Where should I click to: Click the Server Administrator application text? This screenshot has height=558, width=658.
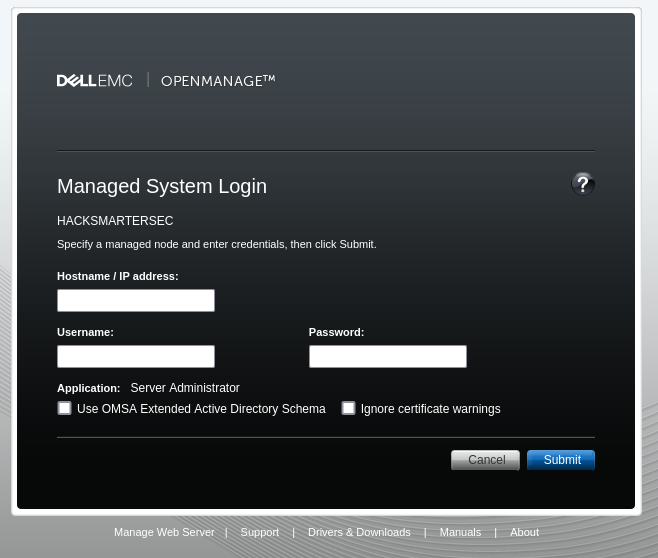[x=185, y=388]
